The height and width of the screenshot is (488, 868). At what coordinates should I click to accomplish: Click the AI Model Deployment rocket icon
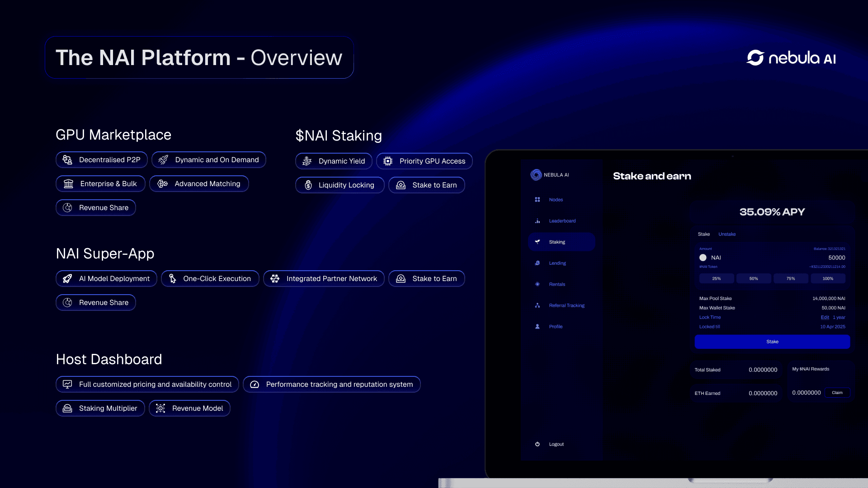tap(67, 279)
